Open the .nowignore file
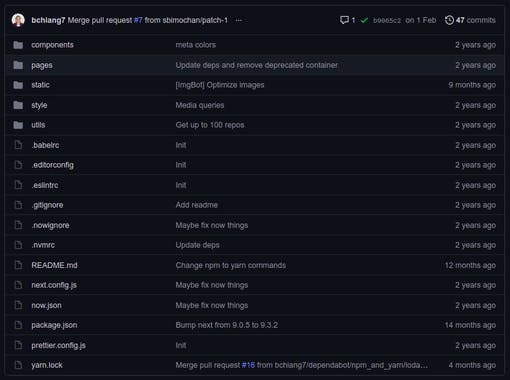The height and width of the screenshot is (380, 510). click(x=50, y=225)
